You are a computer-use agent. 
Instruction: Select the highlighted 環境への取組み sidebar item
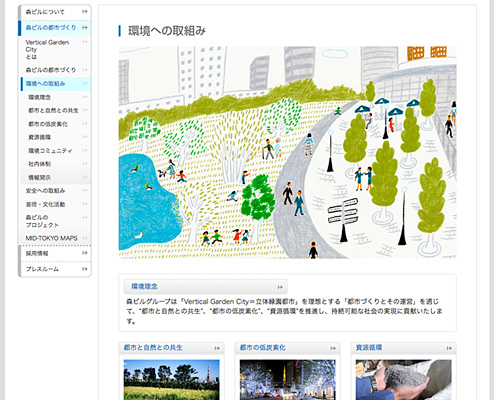click(56, 84)
